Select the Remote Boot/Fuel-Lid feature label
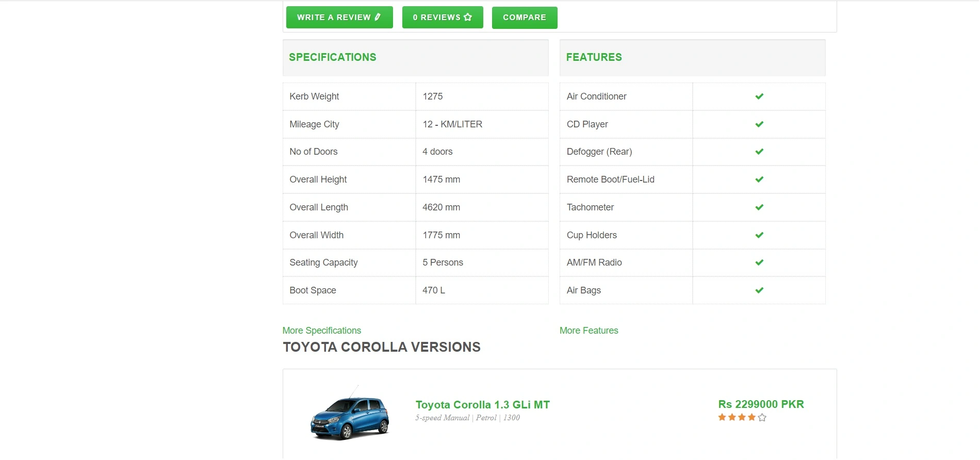980x460 pixels. pos(611,179)
